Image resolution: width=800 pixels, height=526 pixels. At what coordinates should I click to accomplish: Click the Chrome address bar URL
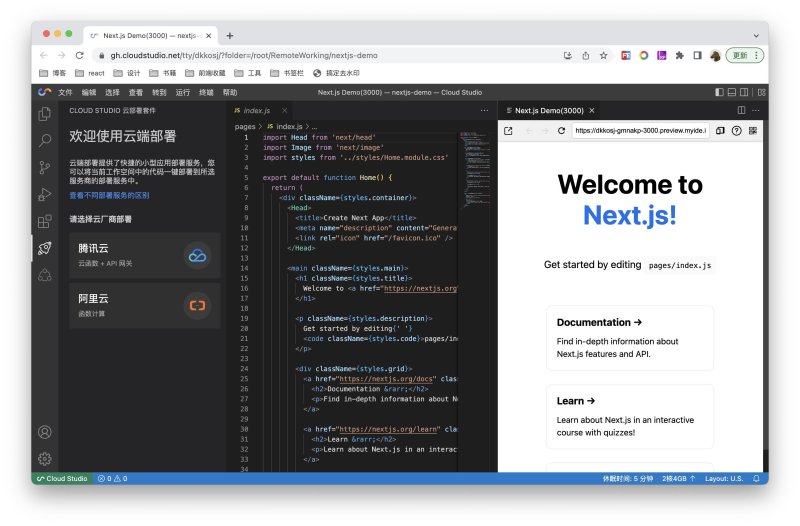(x=244, y=56)
